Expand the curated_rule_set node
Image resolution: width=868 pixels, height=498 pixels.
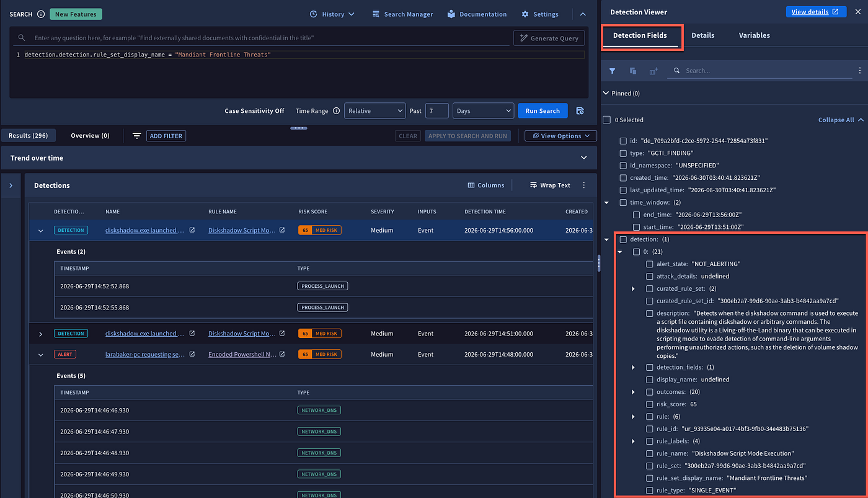633,289
